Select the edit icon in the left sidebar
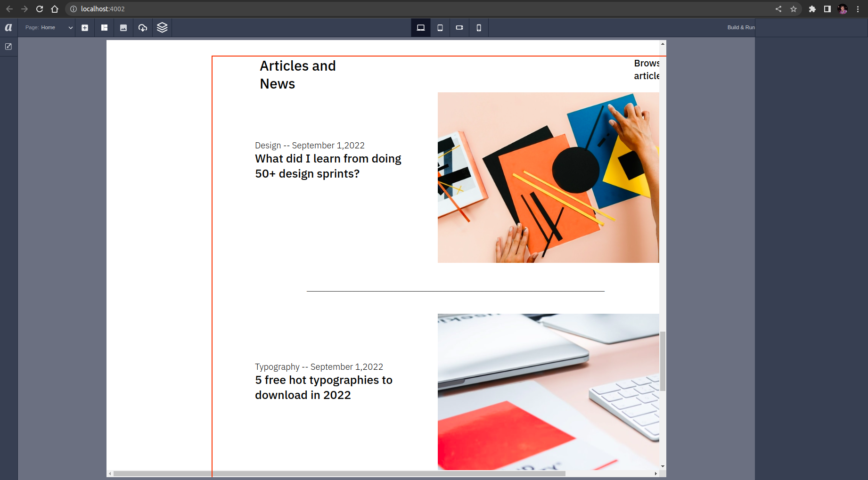This screenshot has height=480, width=868. [8, 46]
